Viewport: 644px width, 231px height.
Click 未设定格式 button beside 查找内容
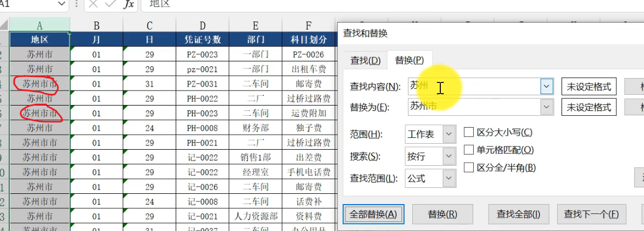point(589,87)
